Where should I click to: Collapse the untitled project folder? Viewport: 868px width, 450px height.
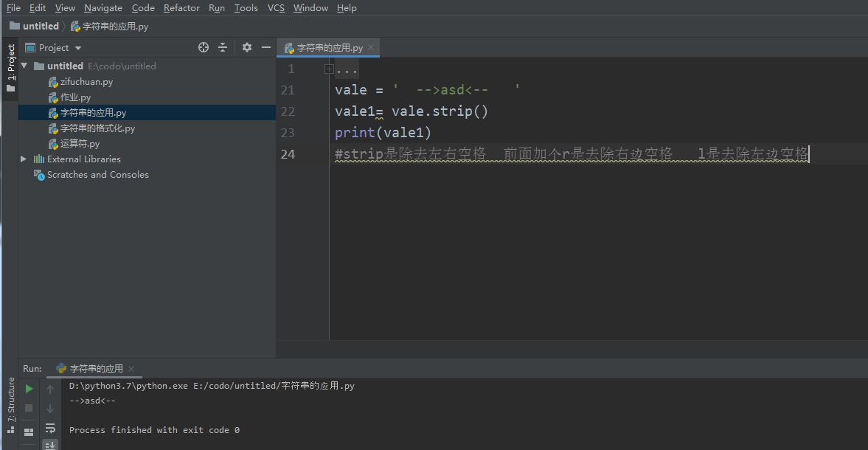point(24,66)
